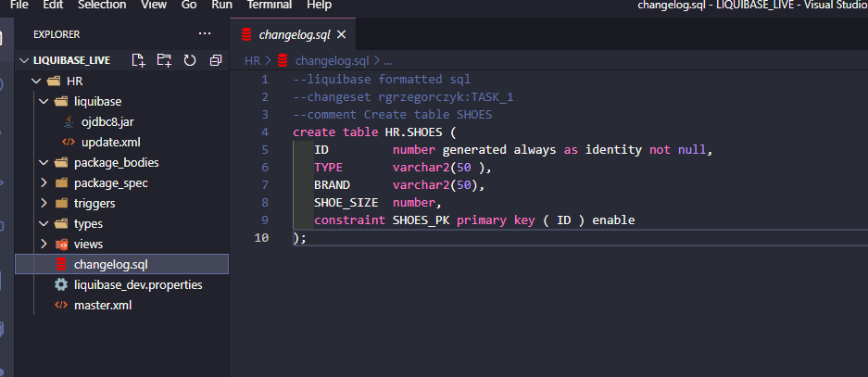Screen dimensions: 868x377
Task: Click the '--changeset rgrzegorczyk:TASK_1' comment line
Action: click(404, 97)
